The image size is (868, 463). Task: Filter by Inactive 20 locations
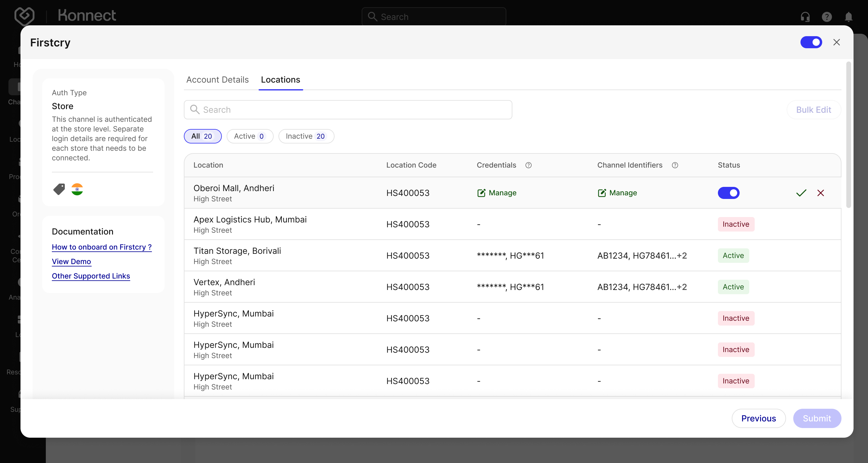306,136
